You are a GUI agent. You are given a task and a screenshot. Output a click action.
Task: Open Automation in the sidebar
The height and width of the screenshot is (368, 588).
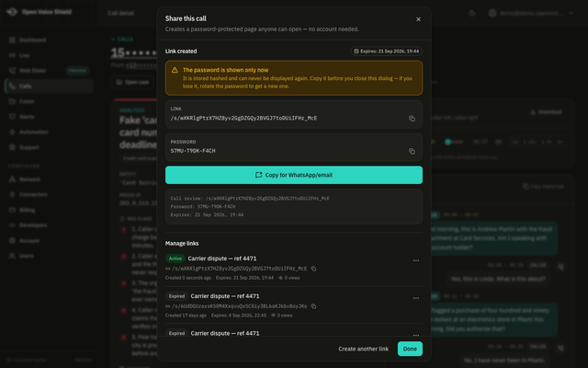49,132
